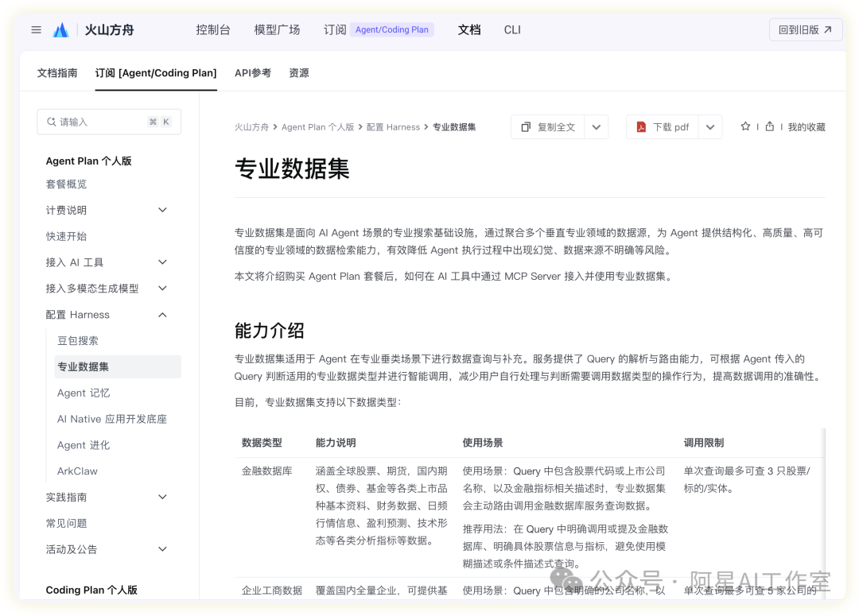Click the 调用限制 column header

click(x=704, y=443)
